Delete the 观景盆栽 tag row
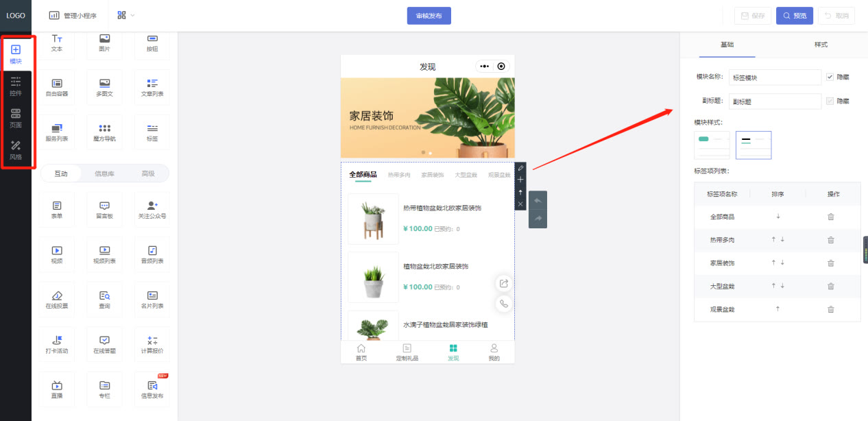 click(x=831, y=309)
